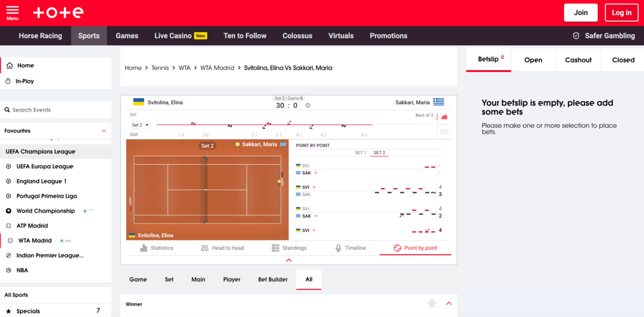Click the NBA basketball icon

[x=9, y=270]
